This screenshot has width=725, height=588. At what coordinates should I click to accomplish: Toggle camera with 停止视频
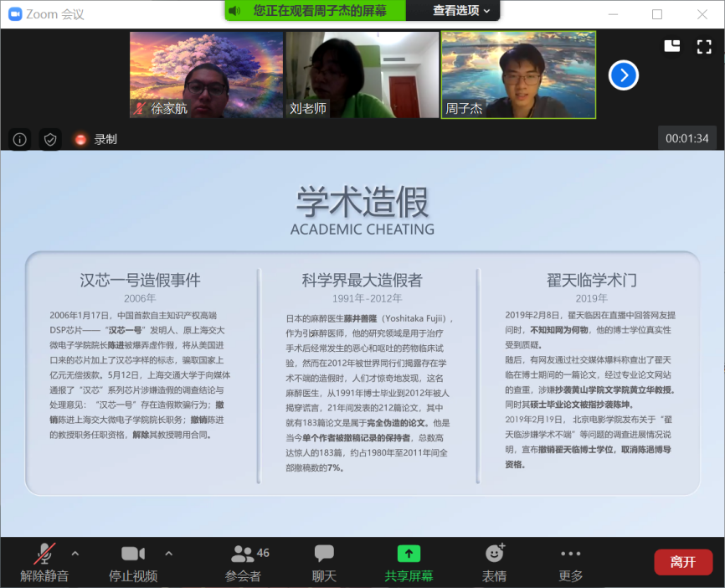tap(133, 562)
